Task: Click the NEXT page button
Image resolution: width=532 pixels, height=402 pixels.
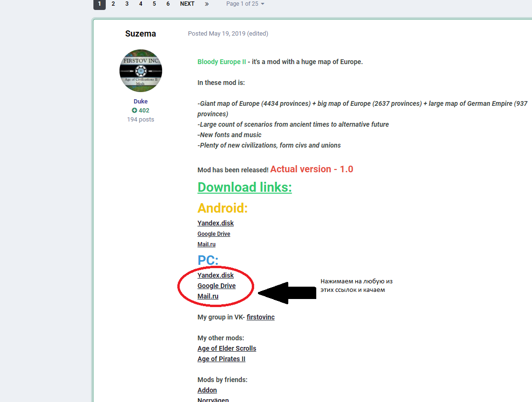Action: tap(187, 4)
